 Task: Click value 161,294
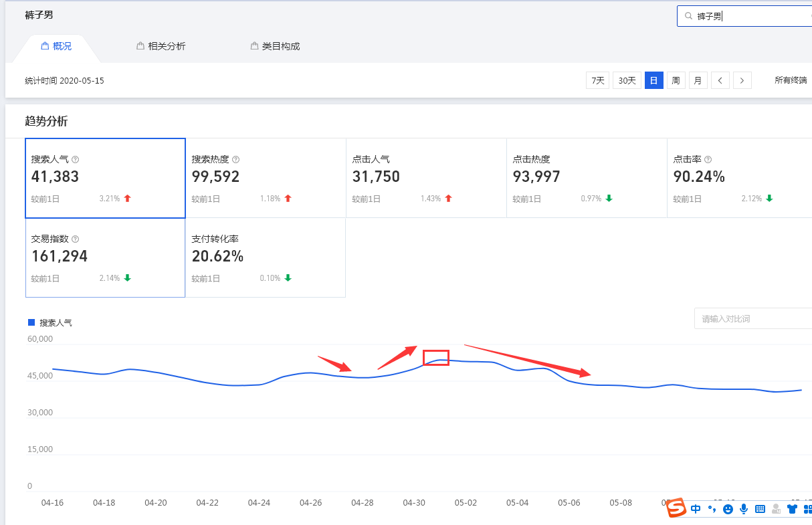click(60, 256)
